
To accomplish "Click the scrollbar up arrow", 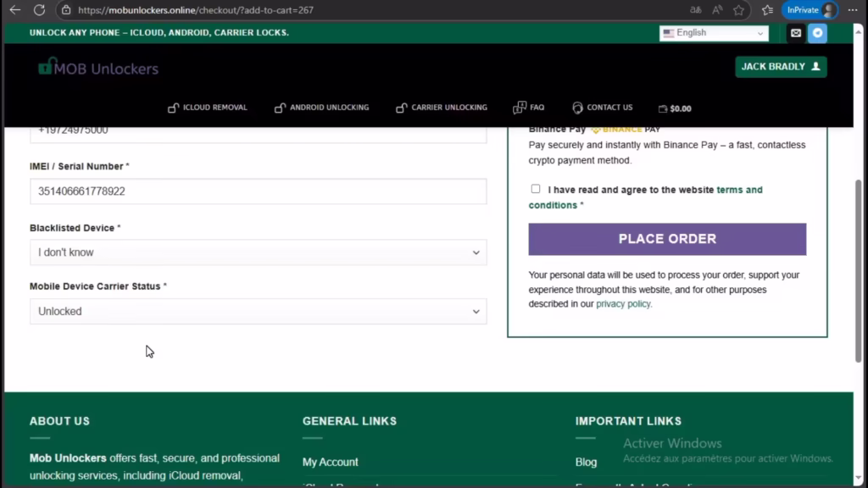I will (x=858, y=31).
